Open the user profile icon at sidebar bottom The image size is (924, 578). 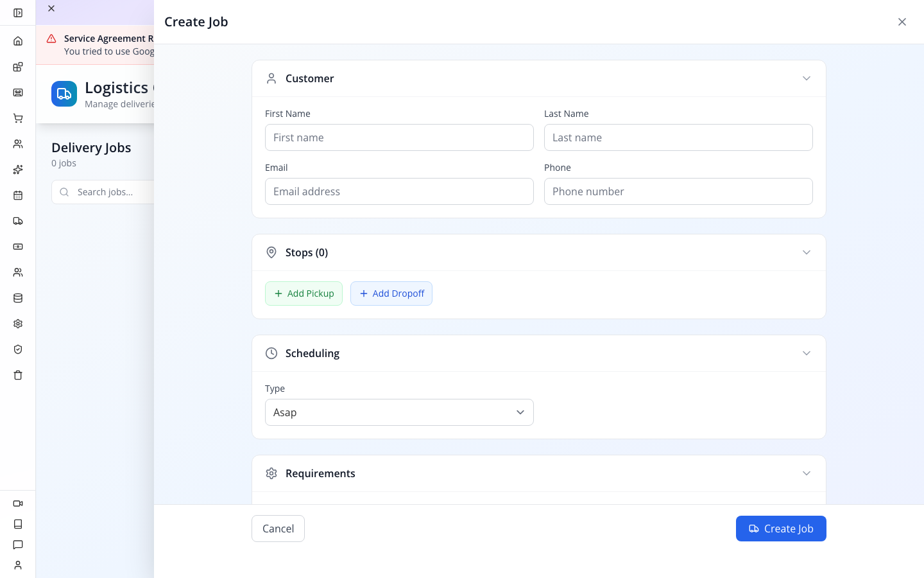[18, 565]
